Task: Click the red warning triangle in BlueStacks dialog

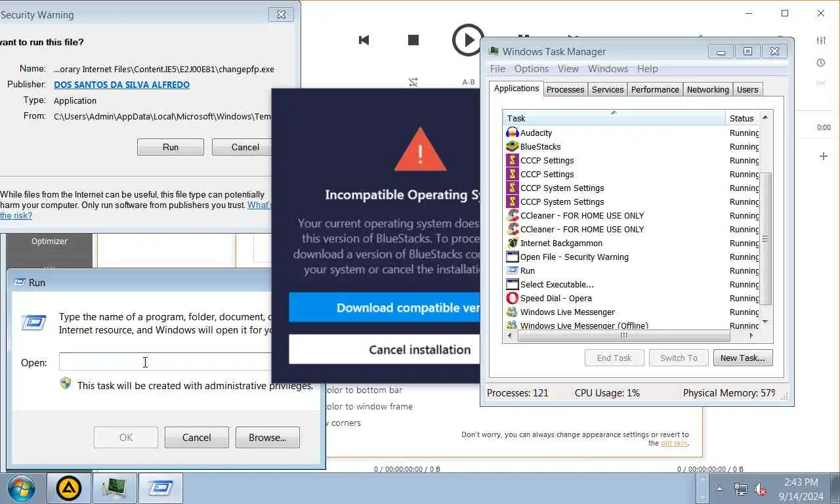Action: [420, 149]
